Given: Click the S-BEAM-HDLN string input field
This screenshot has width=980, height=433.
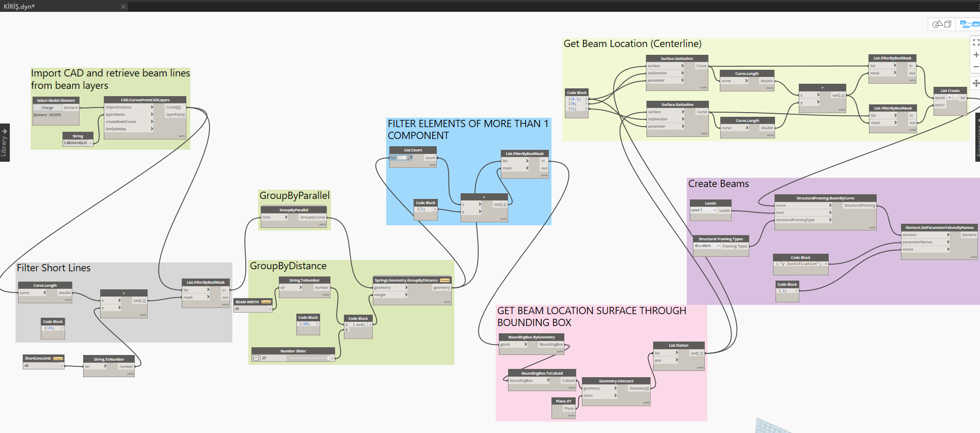Looking at the screenshot, I should coord(76,143).
